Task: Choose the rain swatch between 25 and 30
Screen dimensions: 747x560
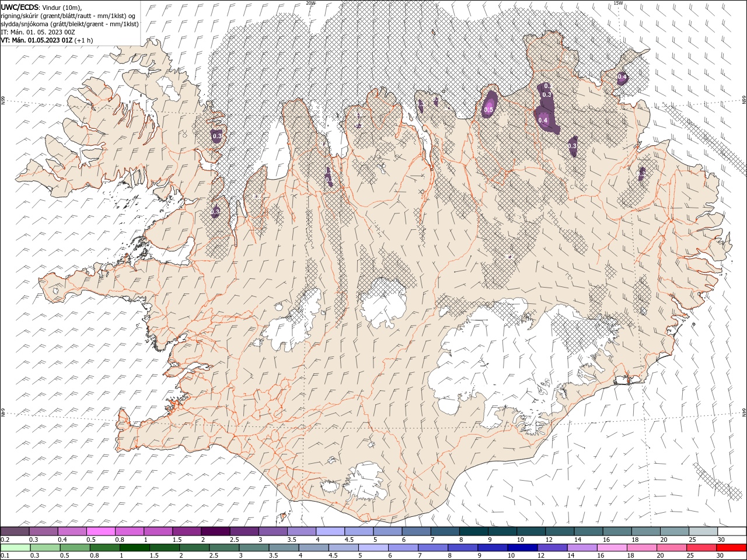Action: pyautogui.click(x=701, y=548)
